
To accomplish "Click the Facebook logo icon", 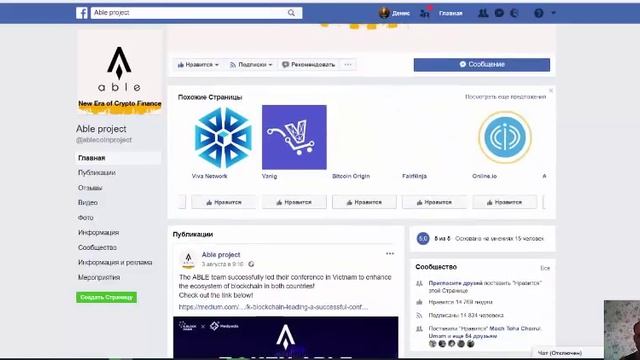I will (x=82, y=13).
